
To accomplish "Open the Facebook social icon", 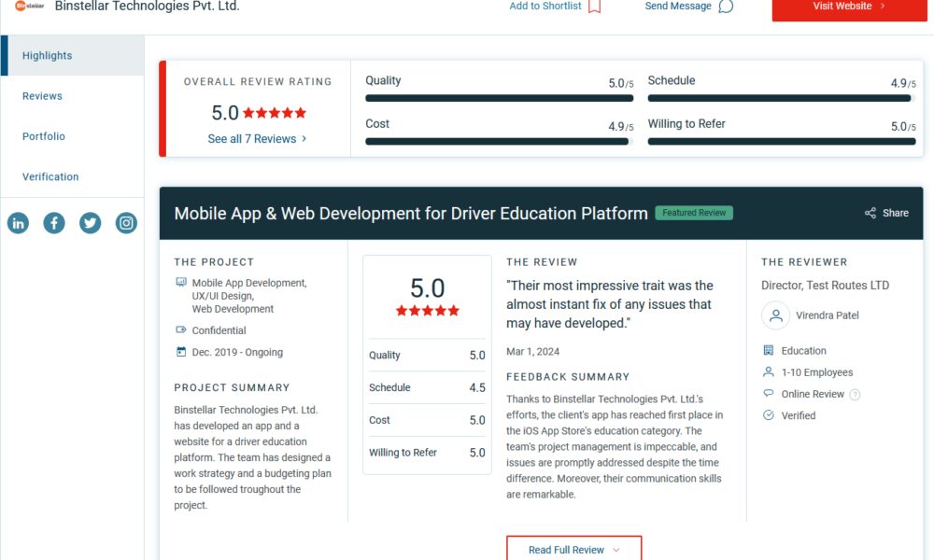I will [54, 223].
